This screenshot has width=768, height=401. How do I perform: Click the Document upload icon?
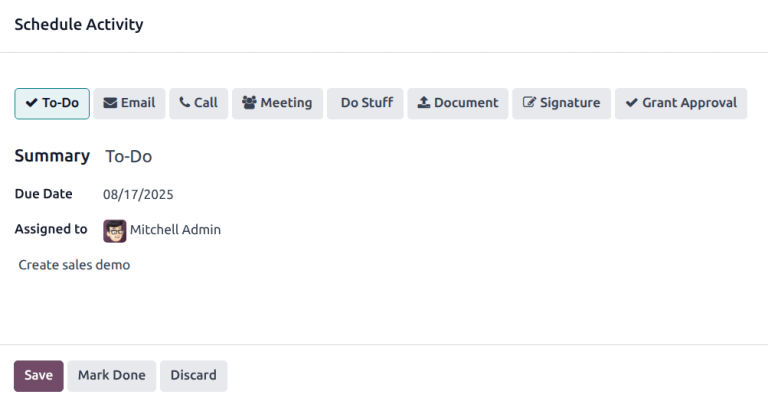(x=424, y=103)
